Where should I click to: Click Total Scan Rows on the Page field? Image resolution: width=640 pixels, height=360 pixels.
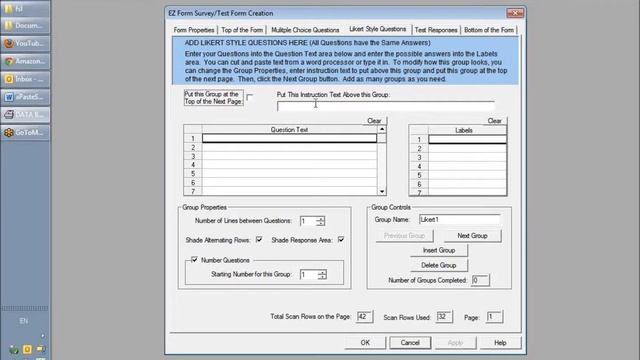click(364, 316)
